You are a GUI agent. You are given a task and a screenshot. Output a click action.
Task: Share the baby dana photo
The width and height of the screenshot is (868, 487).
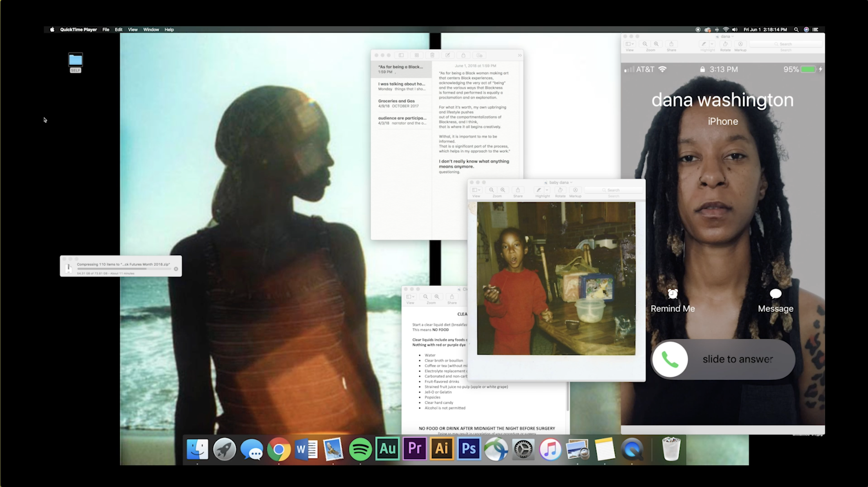point(518,190)
